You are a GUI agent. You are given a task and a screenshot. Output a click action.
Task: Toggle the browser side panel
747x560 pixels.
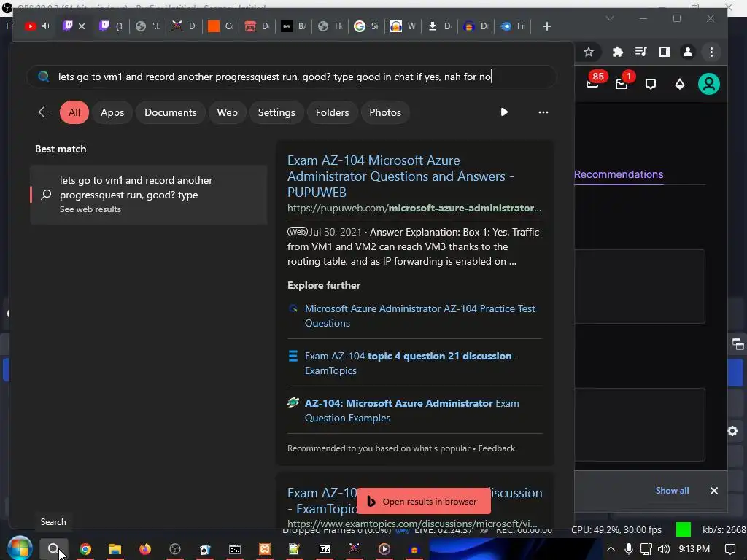click(664, 52)
